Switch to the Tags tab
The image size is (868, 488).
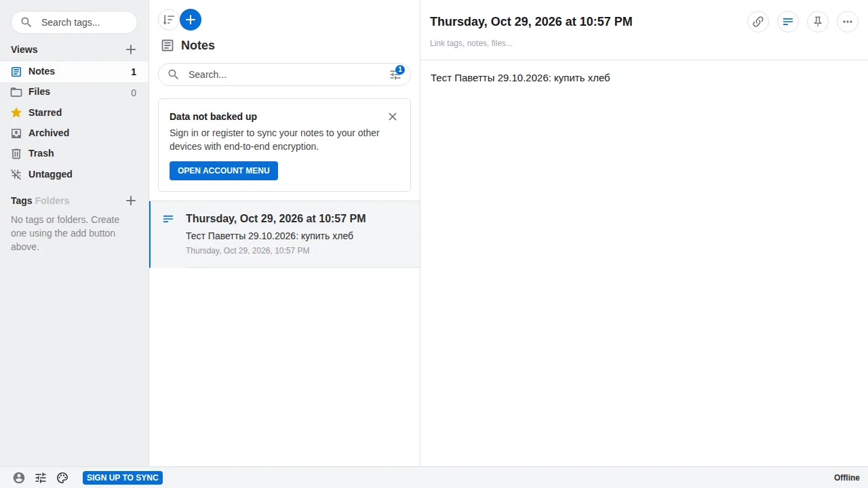click(x=22, y=201)
